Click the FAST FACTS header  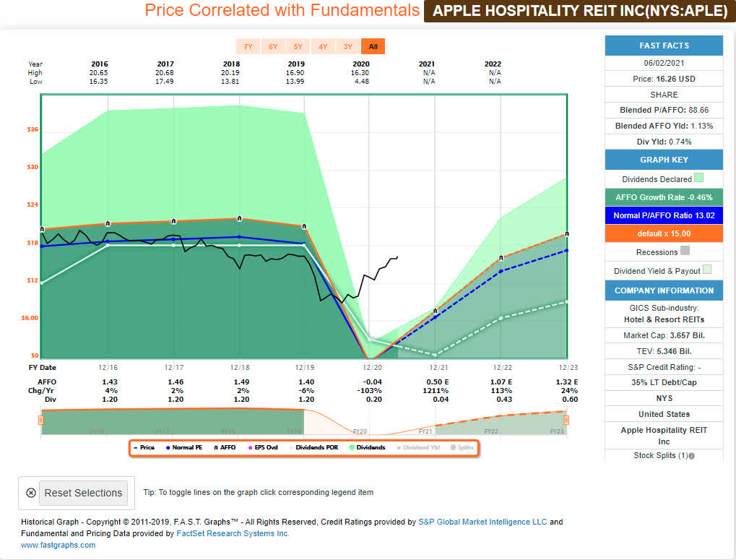pyautogui.click(x=664, y=46)
